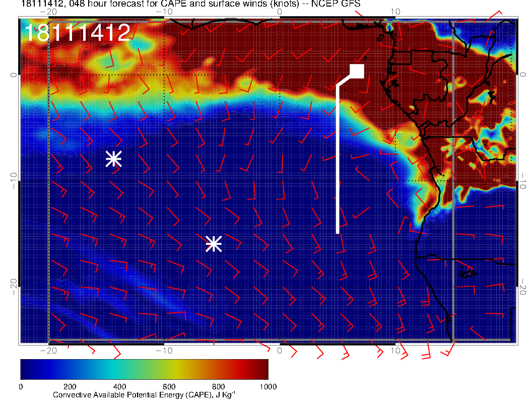Click the 200 tick label under the colorbar
Viewport: 532px width, 411px height.
click(x=70, y=386)
